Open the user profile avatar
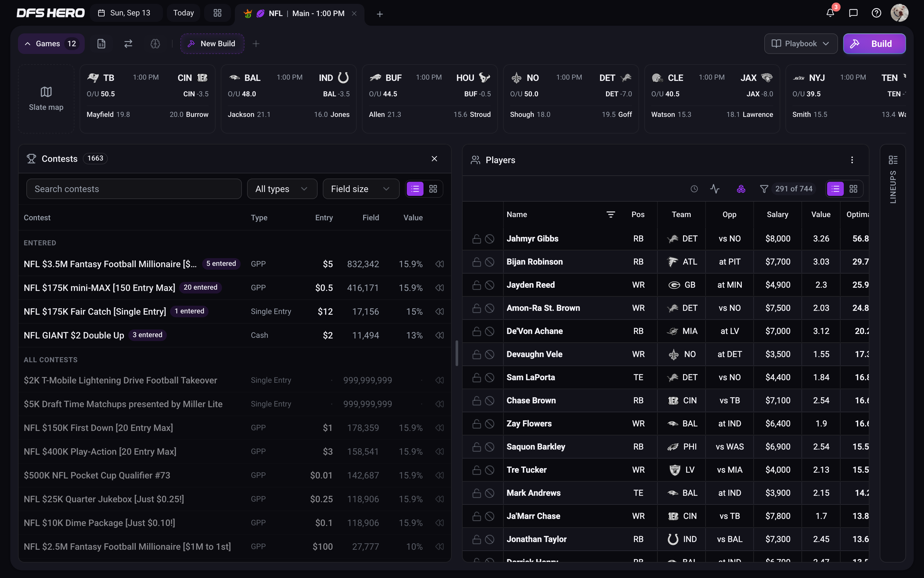The height and width of the screenshot is (578, 924). point(899,13)
